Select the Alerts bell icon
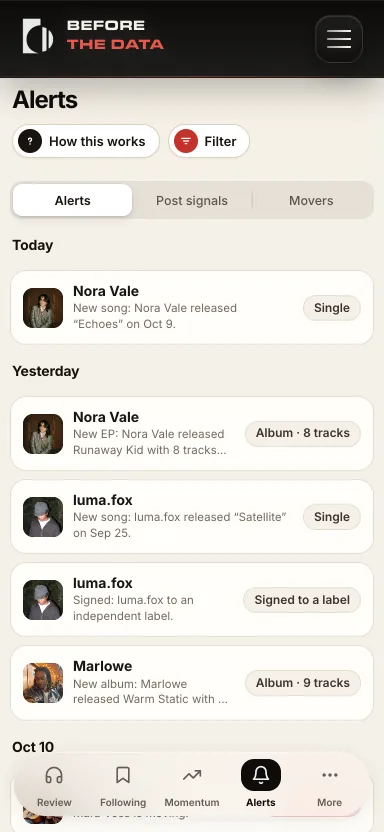The width and height of the screenshot is (384, 832). 261,775
